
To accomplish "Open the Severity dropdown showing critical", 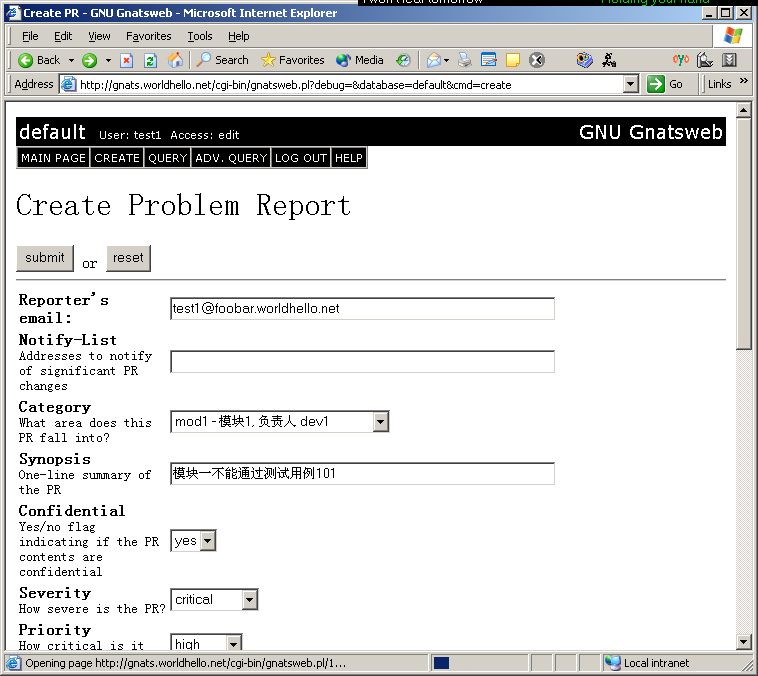I will point(214,600).
